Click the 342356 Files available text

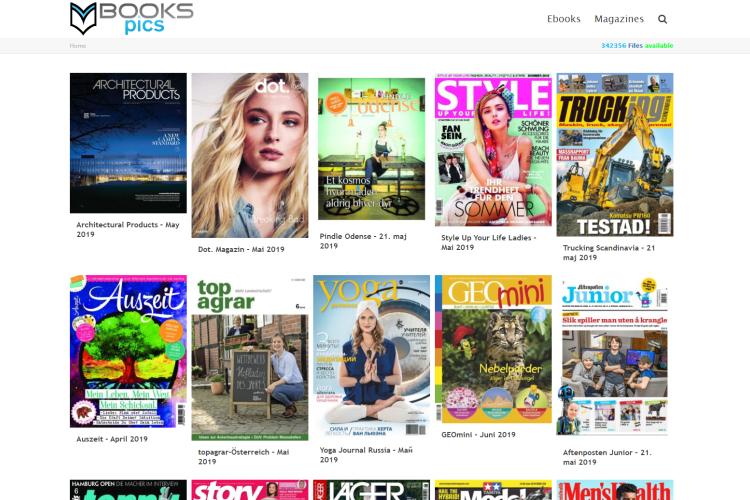coord(637,45)
